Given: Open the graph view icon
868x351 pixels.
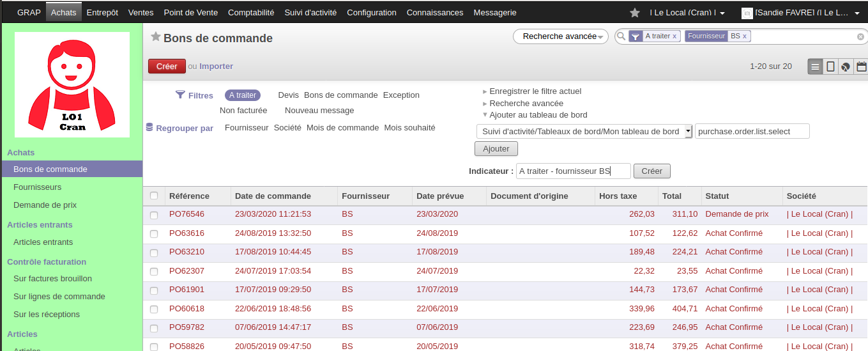Looking at the screenshot, I should [846, 66].
